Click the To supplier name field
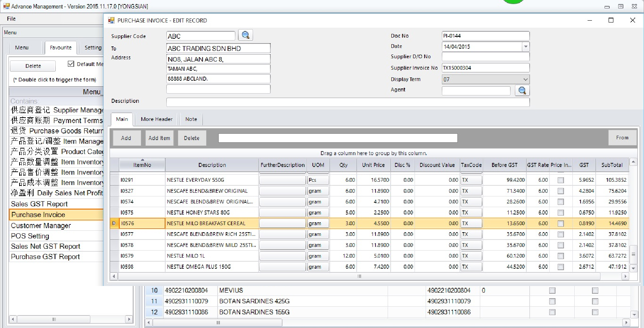The height and width of the screenshot is (328, 644). 218,48
